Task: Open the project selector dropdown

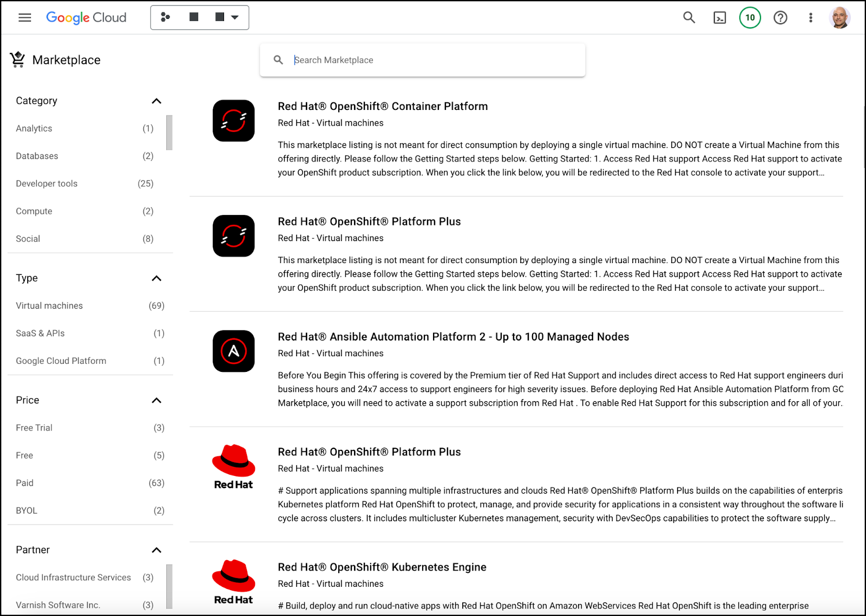Action: 200,17
